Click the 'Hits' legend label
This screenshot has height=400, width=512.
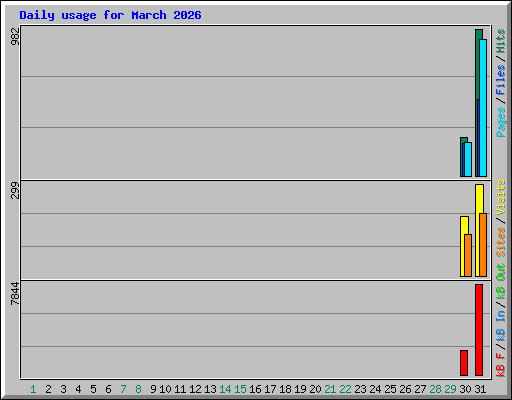(501, 41)
